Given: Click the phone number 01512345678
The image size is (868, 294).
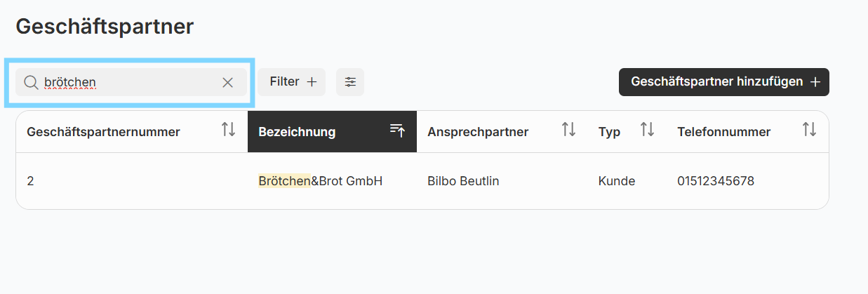Looking at the screenshot, I should [x=716, y=181].
